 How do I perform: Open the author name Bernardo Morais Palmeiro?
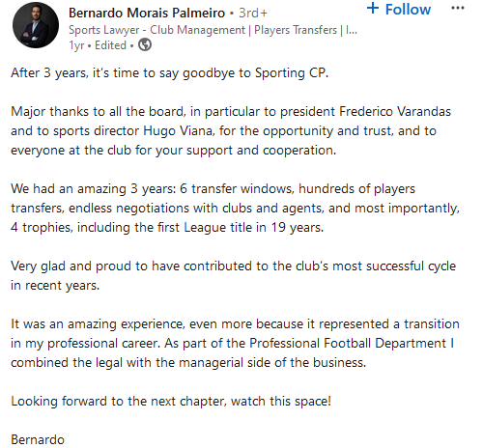(147, 13)
